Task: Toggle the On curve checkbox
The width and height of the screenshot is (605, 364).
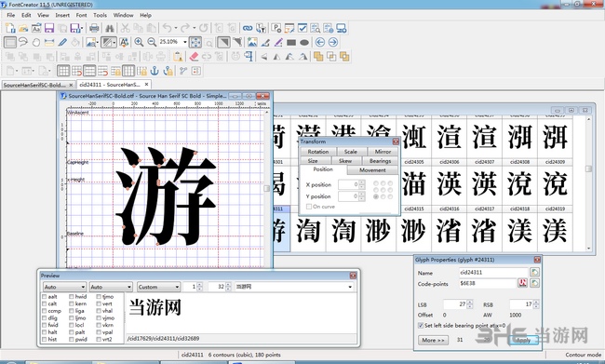Action: 309,207
